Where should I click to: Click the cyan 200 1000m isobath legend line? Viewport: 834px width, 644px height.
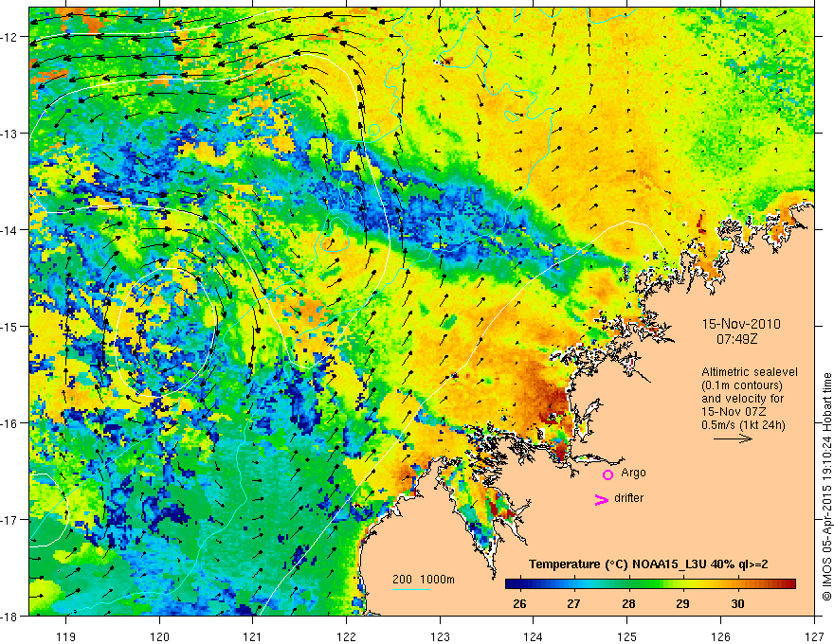(x=411, y=589)
